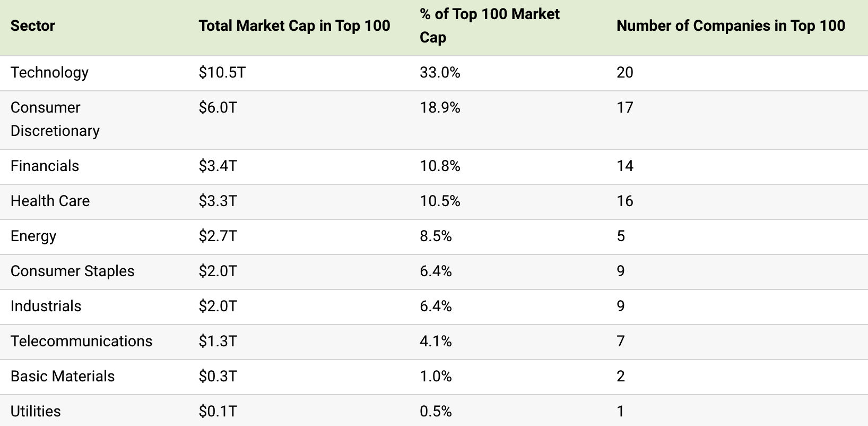Click the Financials row label

tap(45, 166)
